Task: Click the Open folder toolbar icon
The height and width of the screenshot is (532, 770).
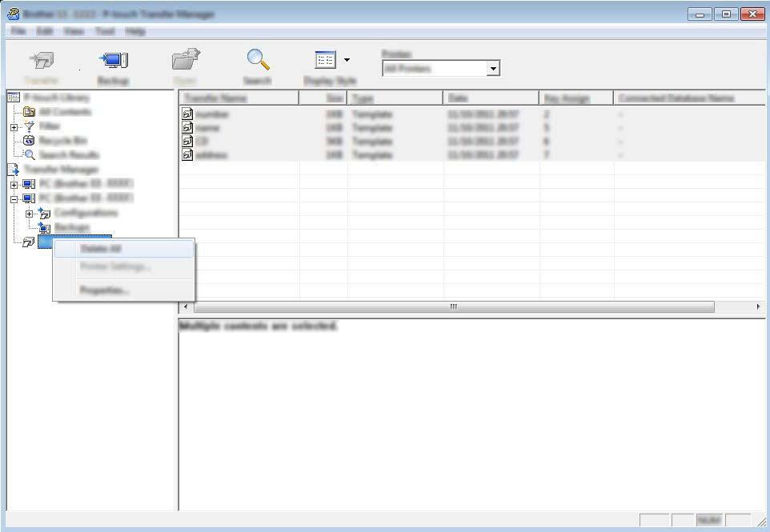Action: tap(186, 60)
